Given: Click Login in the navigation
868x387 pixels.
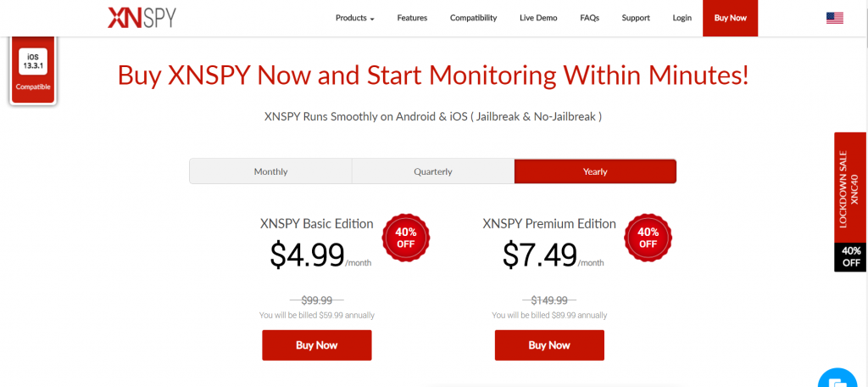Looking at the screenshot, I should 682,18.
